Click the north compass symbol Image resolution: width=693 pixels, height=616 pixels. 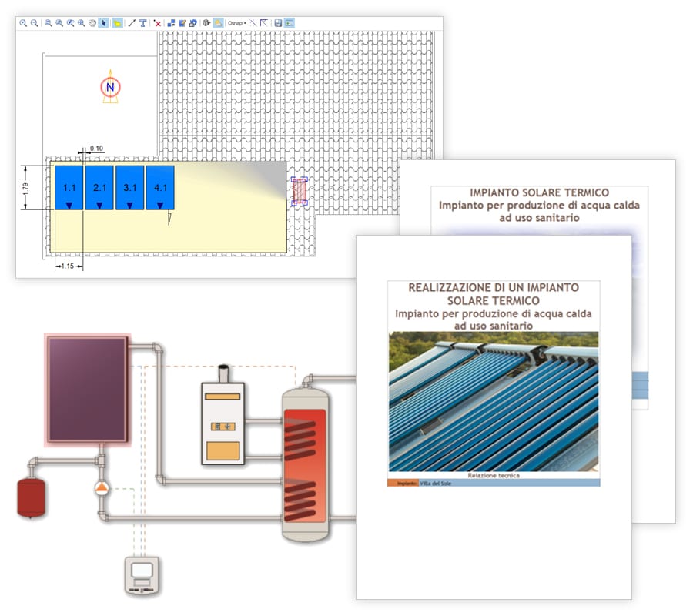pyautogui.click(x=110, y=86)
